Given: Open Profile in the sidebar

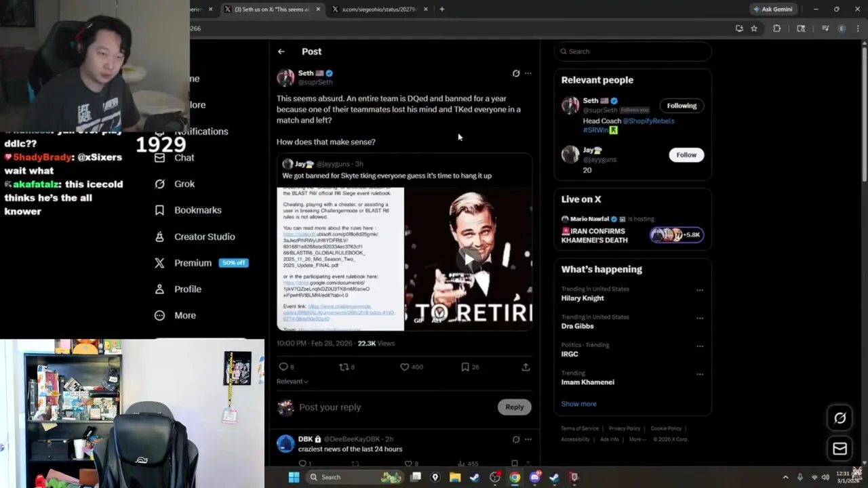Looking at the screenshot, I should coord(178,289).
